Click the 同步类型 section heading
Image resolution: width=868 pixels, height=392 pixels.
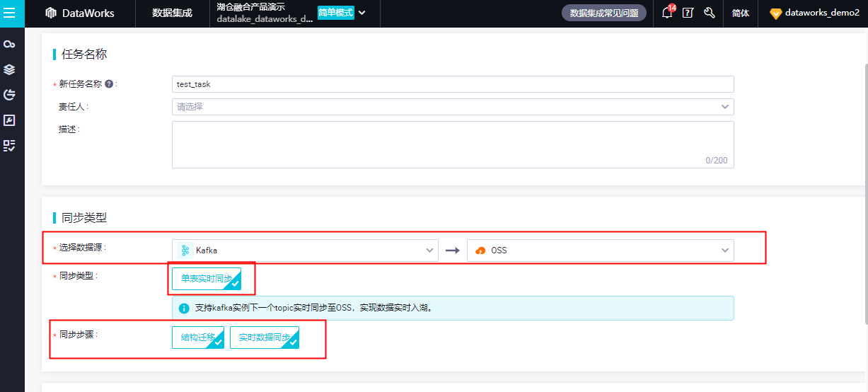(x=84, y=217)
